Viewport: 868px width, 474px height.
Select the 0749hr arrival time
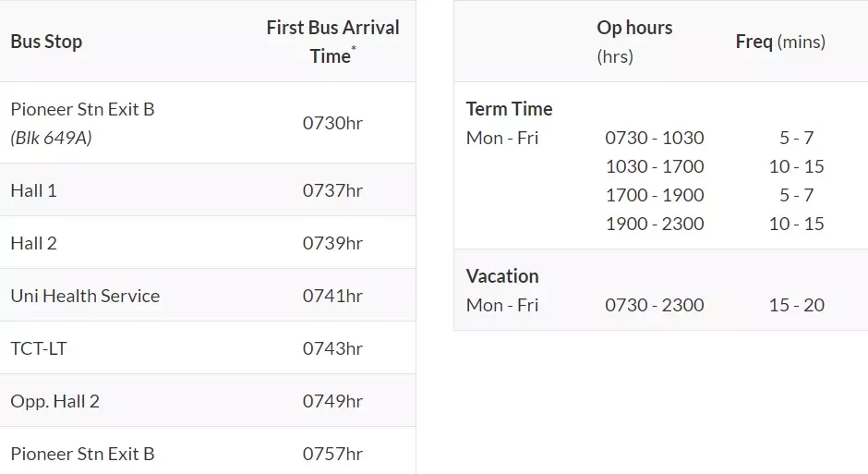332,401
